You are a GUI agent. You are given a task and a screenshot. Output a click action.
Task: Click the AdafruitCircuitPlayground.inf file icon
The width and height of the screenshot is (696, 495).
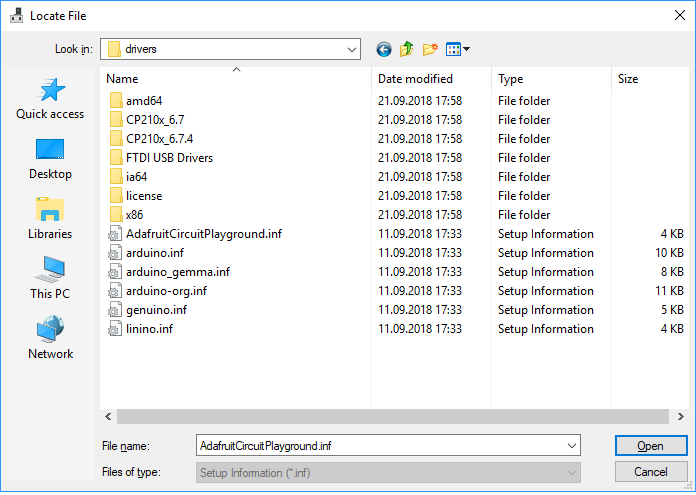point(115,234)
